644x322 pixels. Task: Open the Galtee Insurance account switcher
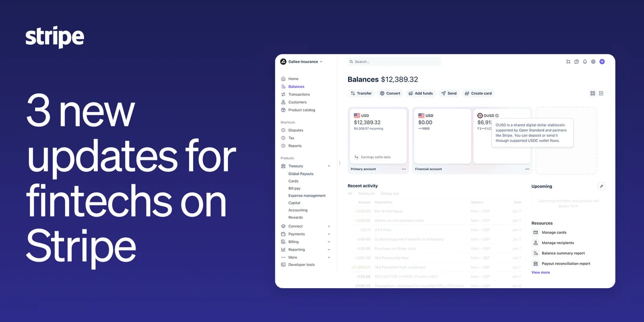click(x=302, y=62)
